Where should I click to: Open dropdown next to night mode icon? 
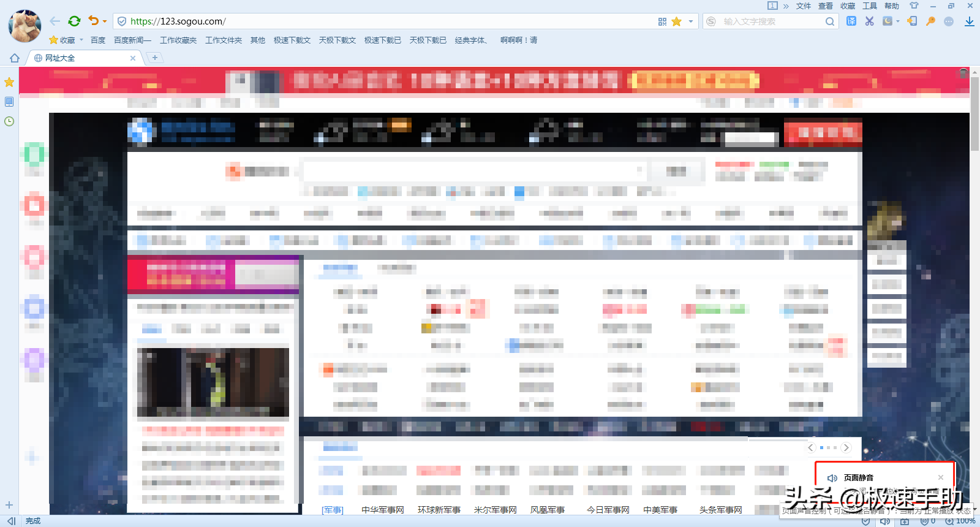pyautogui.click(x=898, y=21)
